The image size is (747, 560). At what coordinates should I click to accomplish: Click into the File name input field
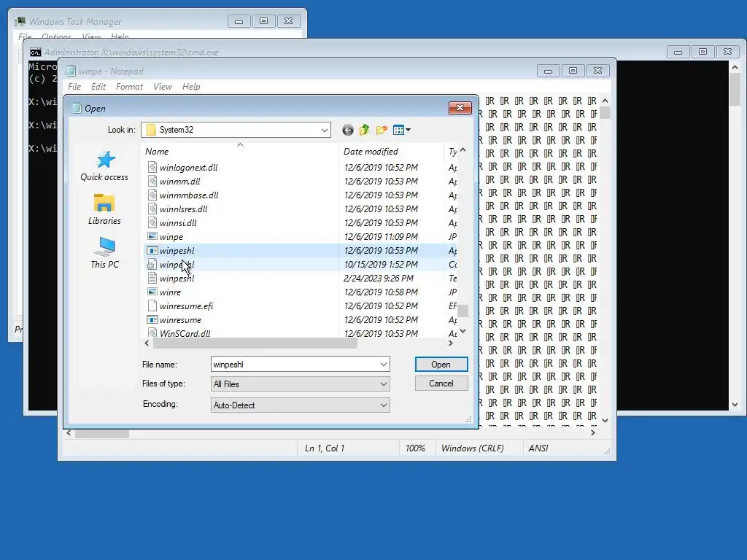tap(295, 365)
